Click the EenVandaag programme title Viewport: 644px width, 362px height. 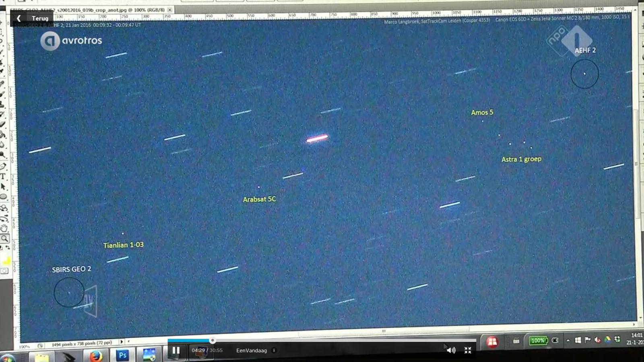click(x=252, y=350)
